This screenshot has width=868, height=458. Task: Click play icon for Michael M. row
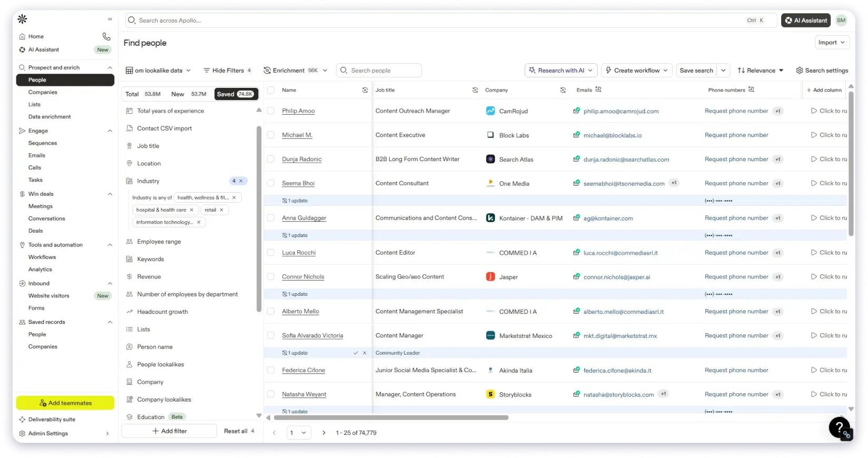814,135
